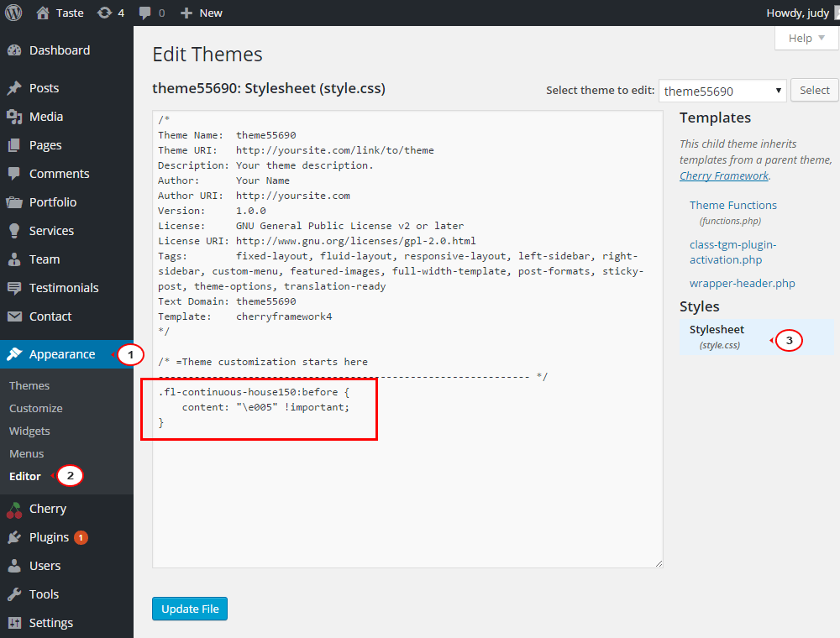
Task: Open the Widgets submenu item
Action: pyautogui.click(x=29, y=431)
